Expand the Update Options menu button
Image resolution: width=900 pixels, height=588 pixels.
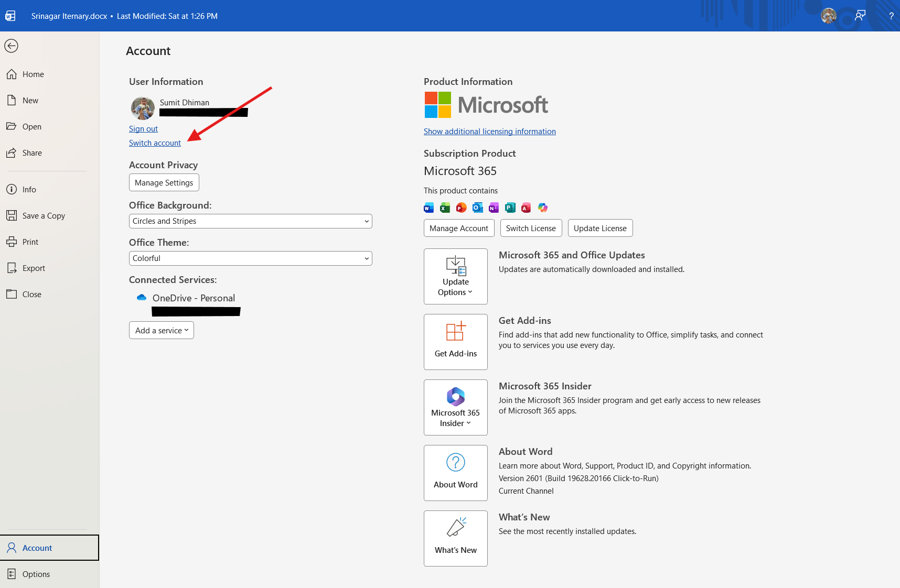point(456,276)
